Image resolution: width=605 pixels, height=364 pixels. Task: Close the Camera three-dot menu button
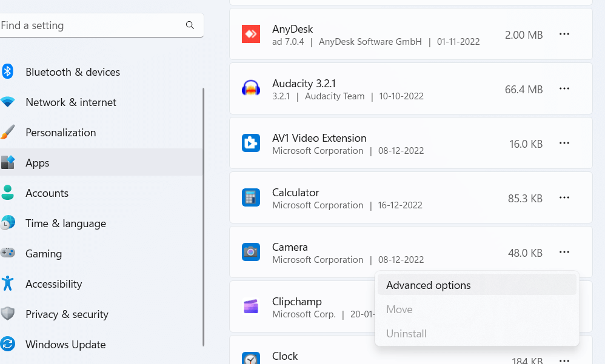click(564, 252)
